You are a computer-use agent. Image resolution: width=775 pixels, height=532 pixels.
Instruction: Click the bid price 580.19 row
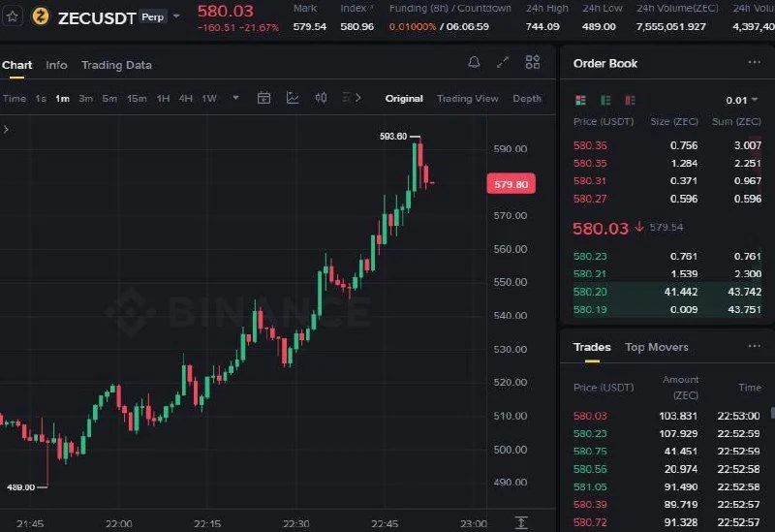(x=667, y=309)
